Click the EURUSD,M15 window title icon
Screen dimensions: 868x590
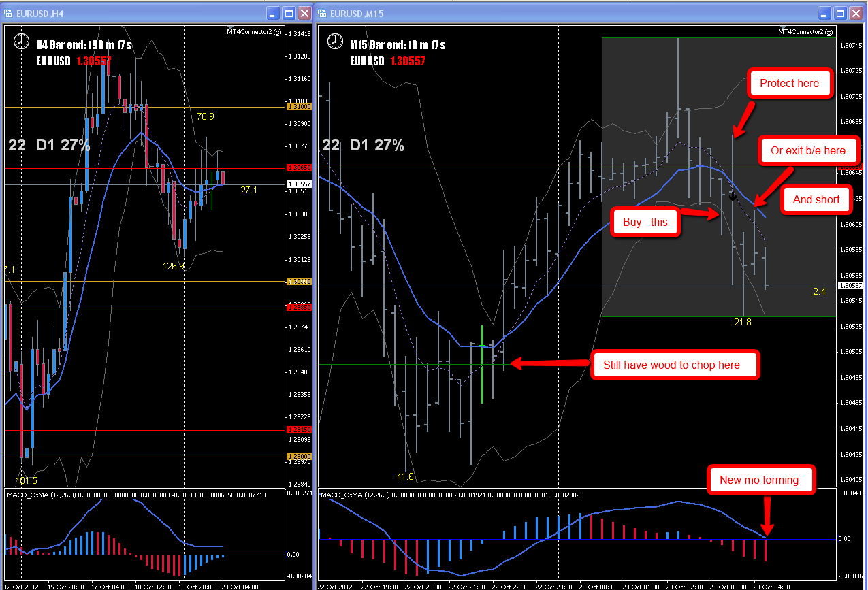click(x=323, y=13)
